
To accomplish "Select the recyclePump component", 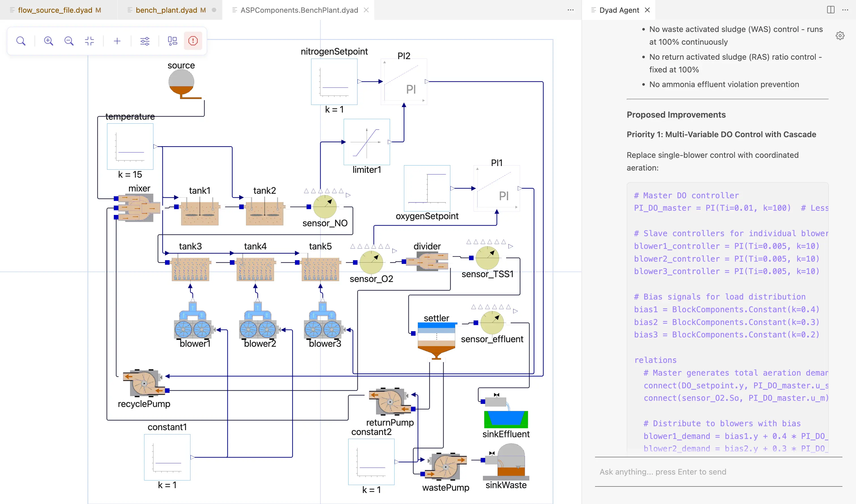I will click(x=144, y=383).
